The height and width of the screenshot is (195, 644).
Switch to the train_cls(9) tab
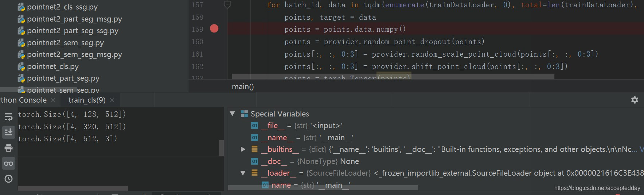click(87, 100)
